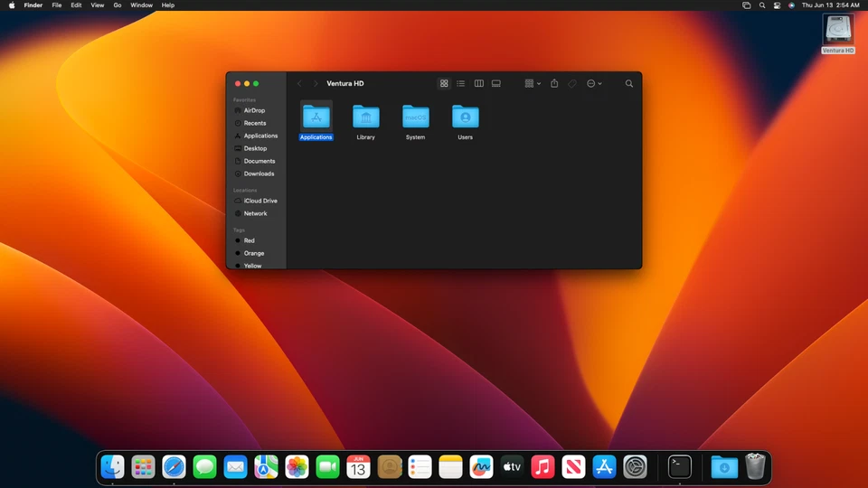This screenshot has width=868, height=488.
Task: Click the screen mirroring icon in menu bar
Action: [746, 5]
